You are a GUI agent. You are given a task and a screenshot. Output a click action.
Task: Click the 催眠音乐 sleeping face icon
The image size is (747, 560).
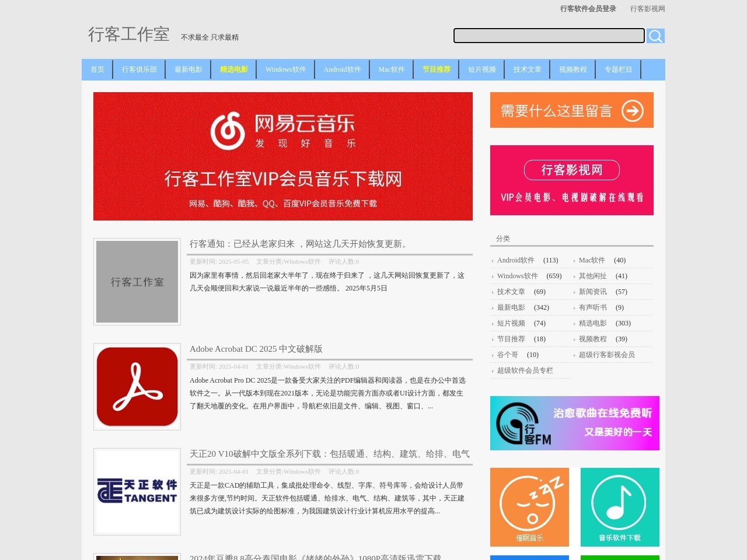[529, 507]
